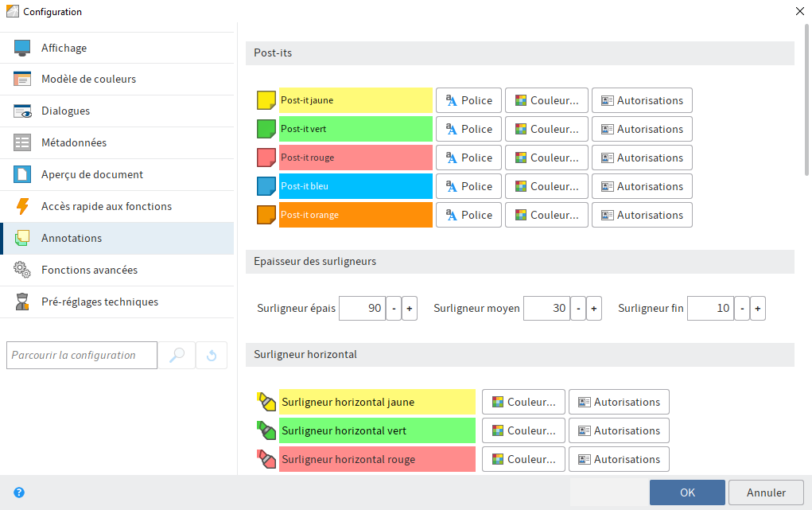Cancel the dialog with Annuler
Screen dimensions: 812x510
pyautogui.click(x=765, y=492)
